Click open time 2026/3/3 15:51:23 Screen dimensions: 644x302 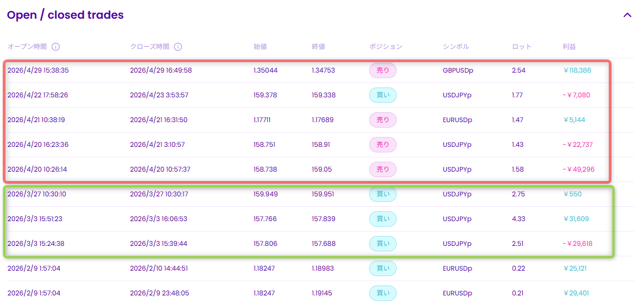point(35,219)
